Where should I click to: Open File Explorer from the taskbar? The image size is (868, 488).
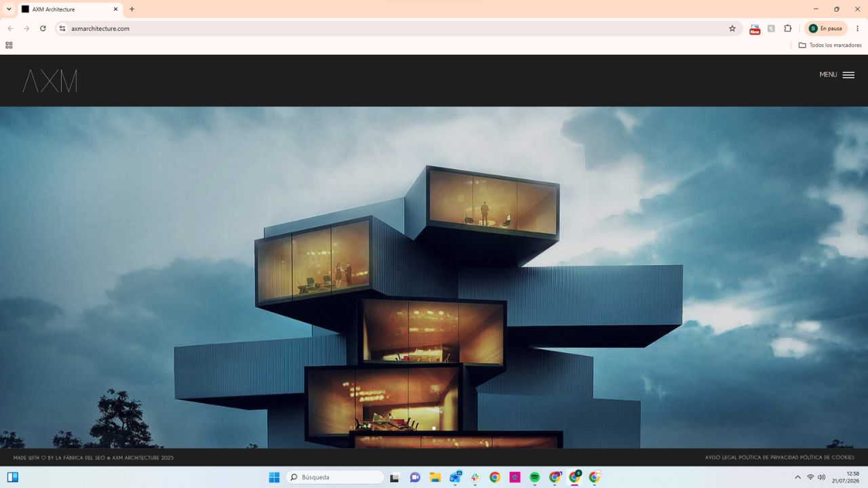tap(435, 477)
